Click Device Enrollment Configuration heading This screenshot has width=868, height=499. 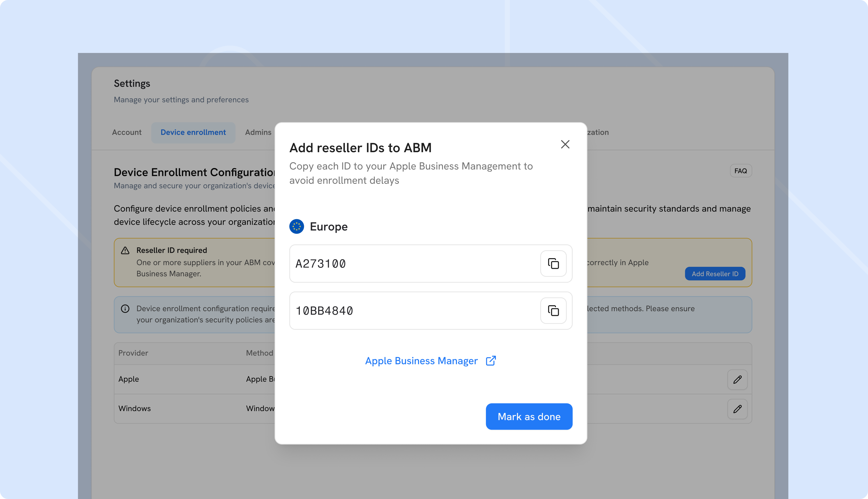194,172
